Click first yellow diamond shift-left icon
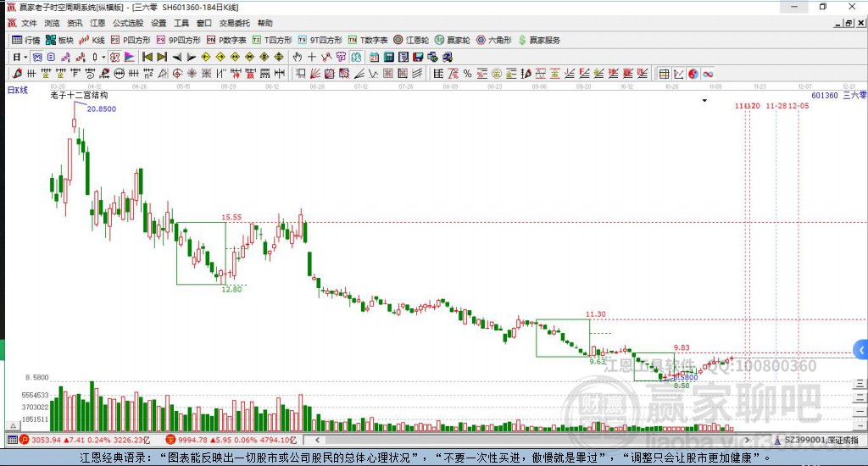868x466 pixels. (206, 57)
